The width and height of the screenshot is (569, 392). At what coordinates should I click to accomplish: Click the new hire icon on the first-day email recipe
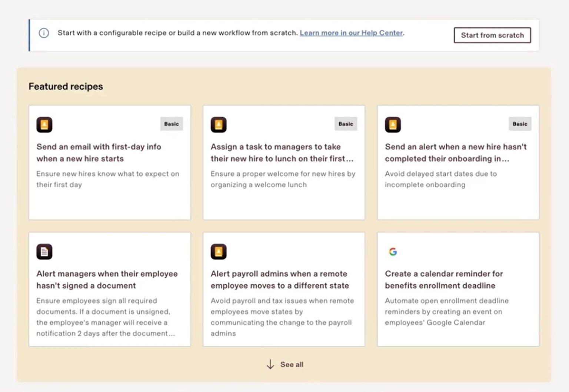pyautogui.click(x=44, y=125)
